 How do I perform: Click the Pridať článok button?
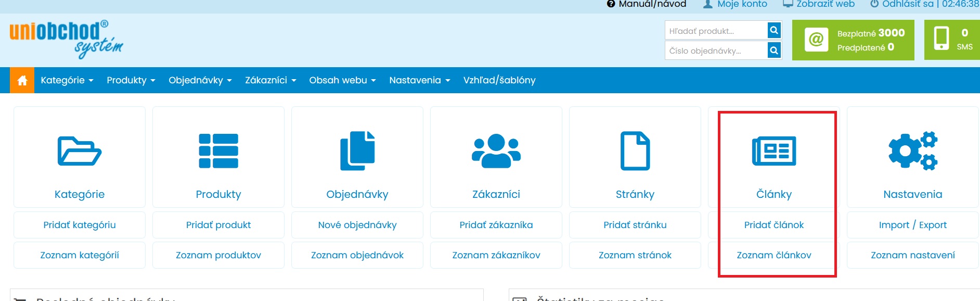(x=774, y=225)
